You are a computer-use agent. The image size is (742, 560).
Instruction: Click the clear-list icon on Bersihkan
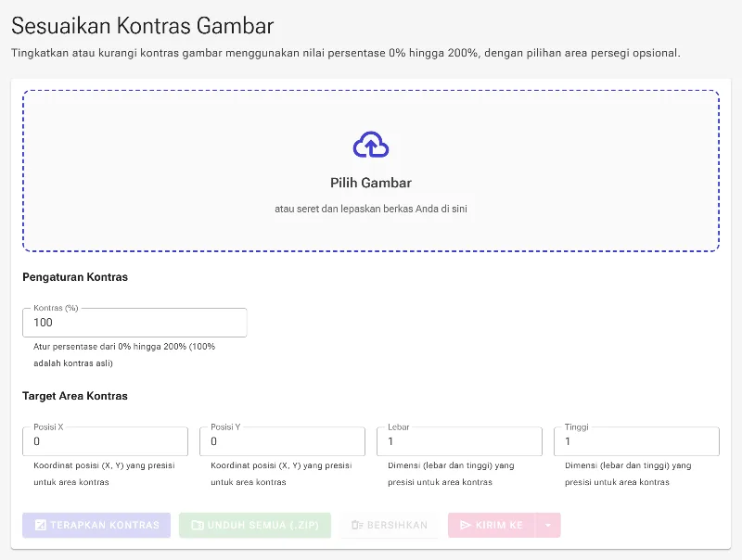[357, 525]
